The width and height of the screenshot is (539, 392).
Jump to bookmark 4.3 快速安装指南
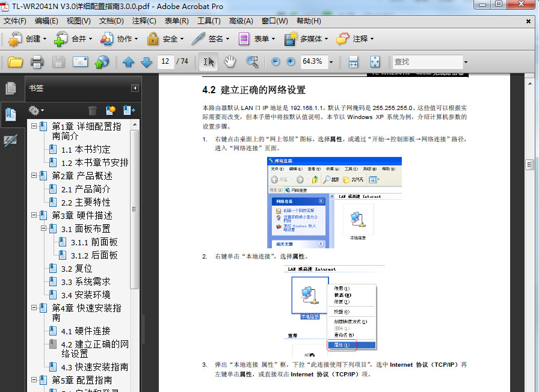pyautogui.click(x=94, y=367)
